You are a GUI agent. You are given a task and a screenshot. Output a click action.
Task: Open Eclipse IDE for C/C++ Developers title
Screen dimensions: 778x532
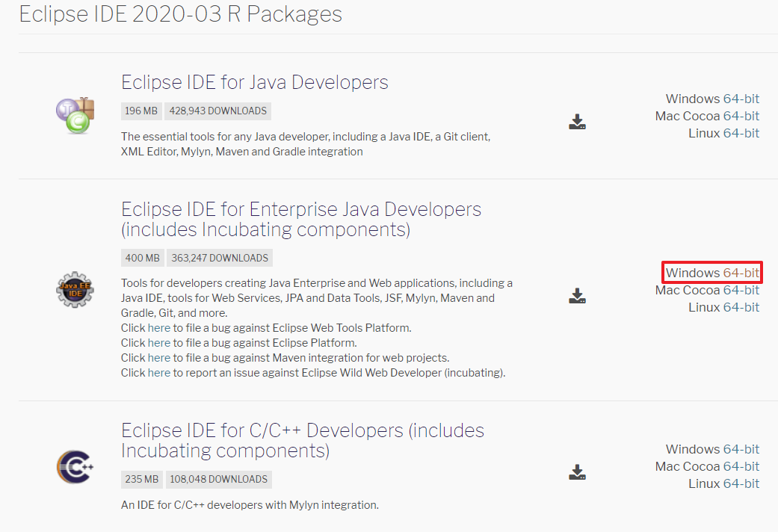tap(303, 440)
